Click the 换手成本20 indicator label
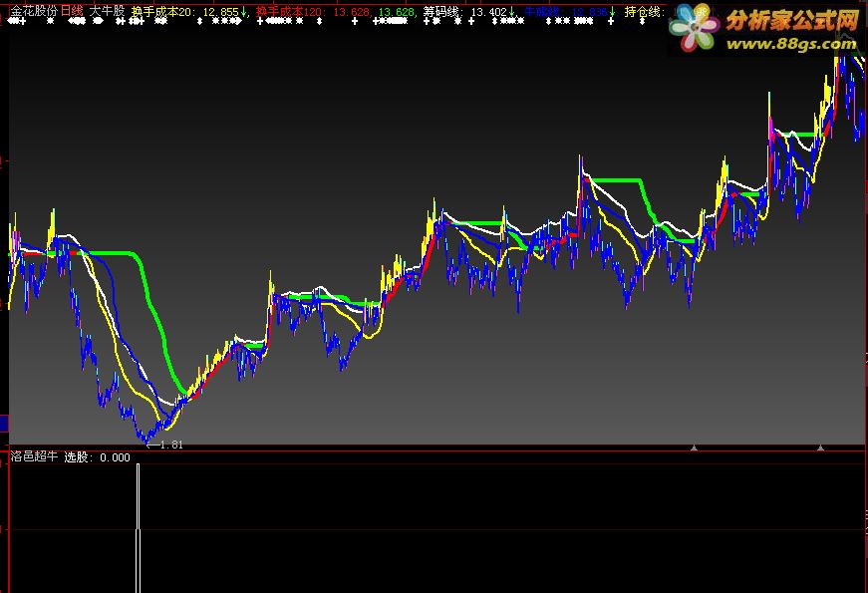The image size is (868, 593). pyautogui.click(x=163, y=12)
